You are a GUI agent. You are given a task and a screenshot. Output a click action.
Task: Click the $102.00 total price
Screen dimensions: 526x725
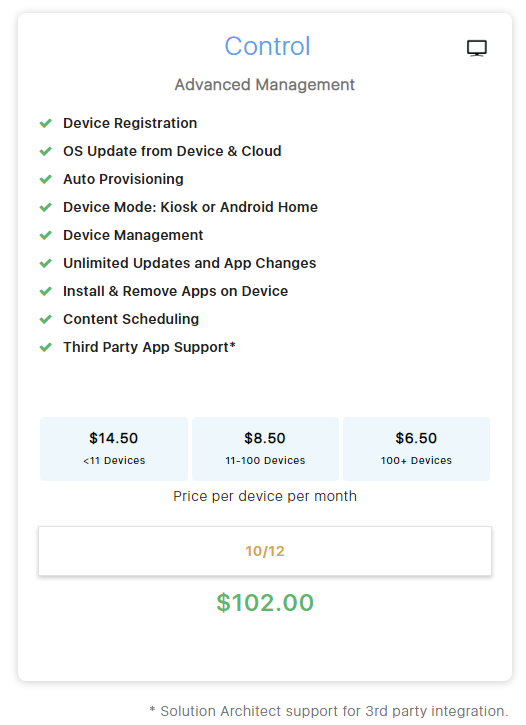265,602
